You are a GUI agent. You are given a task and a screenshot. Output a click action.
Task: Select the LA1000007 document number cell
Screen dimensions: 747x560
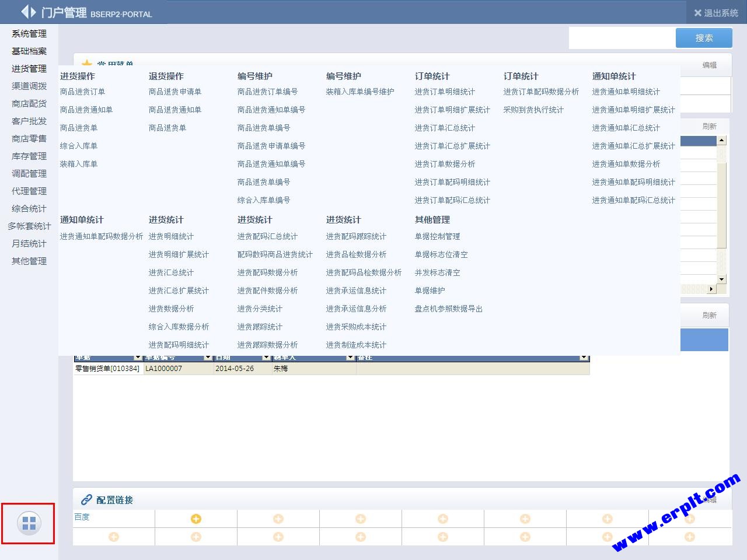point(179,369)
